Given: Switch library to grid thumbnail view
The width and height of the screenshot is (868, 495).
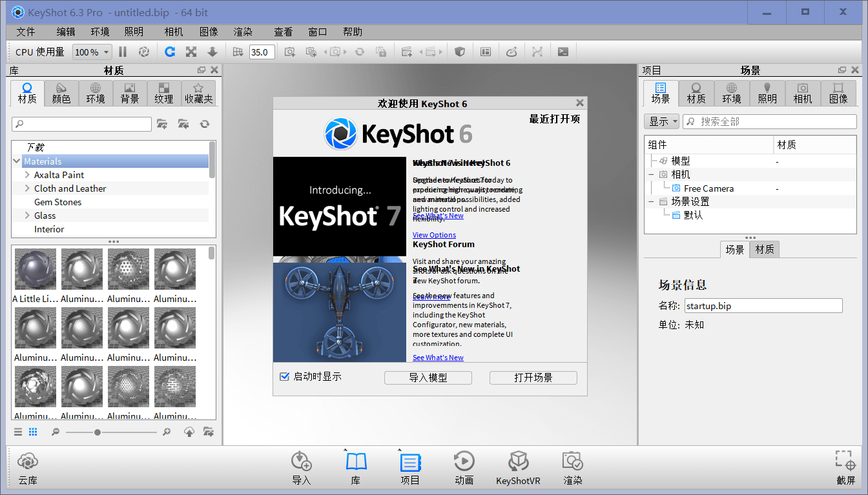Looking at the screenshot, I should [33, 432].
